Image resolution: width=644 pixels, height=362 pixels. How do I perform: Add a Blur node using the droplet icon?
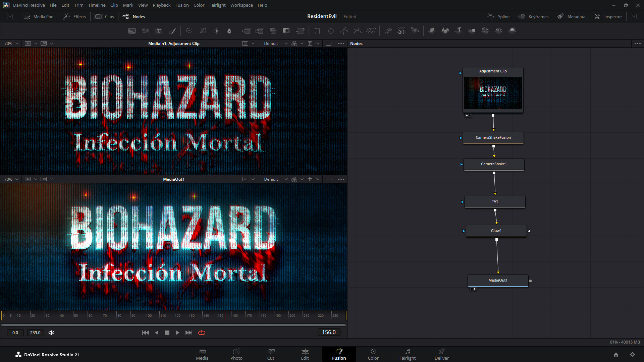(x=229, y=31)
